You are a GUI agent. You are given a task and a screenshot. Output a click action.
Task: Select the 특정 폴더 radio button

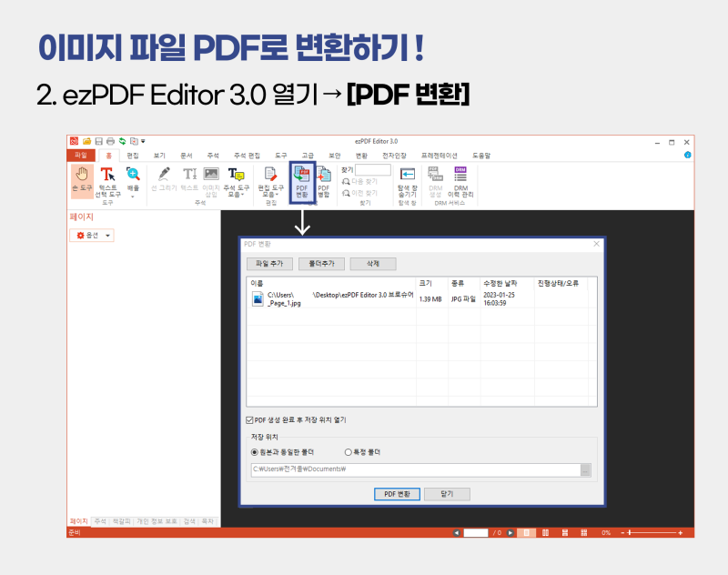click(347, 450)
